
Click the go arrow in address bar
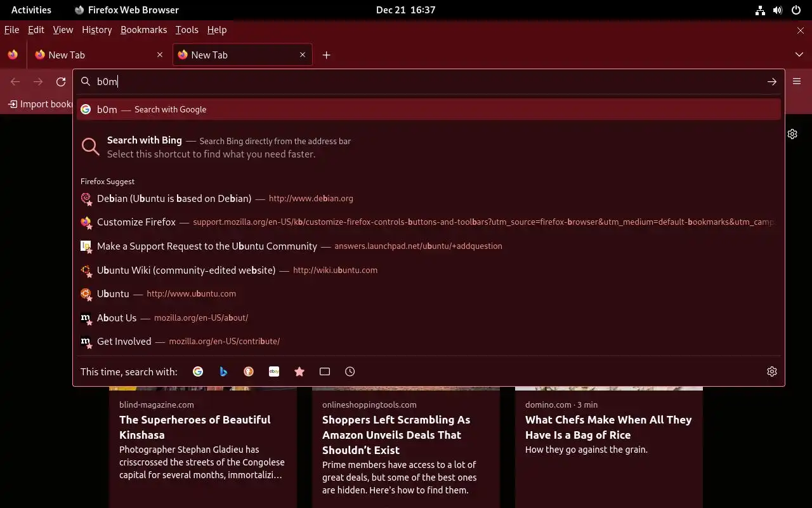pos(772,81)
